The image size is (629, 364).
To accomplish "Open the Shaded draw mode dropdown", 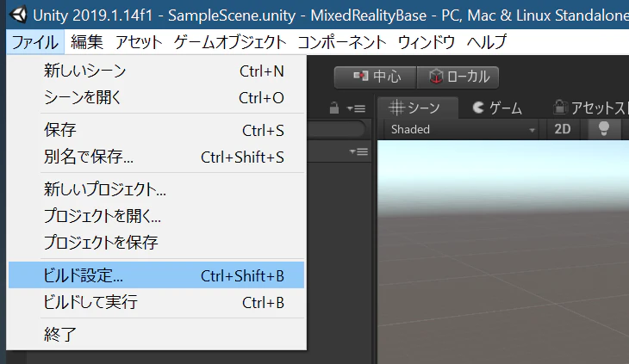I will click(x=463, y=129).
